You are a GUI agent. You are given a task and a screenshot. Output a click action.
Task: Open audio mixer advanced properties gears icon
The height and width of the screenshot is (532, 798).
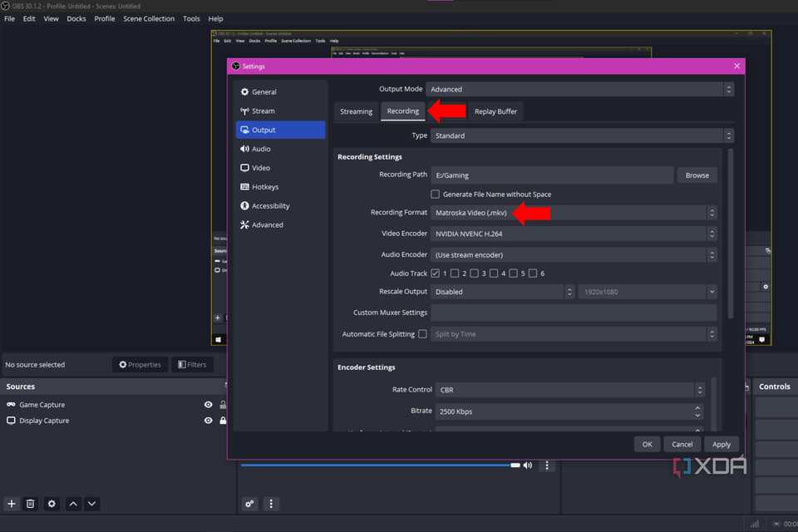click(249, 504)
